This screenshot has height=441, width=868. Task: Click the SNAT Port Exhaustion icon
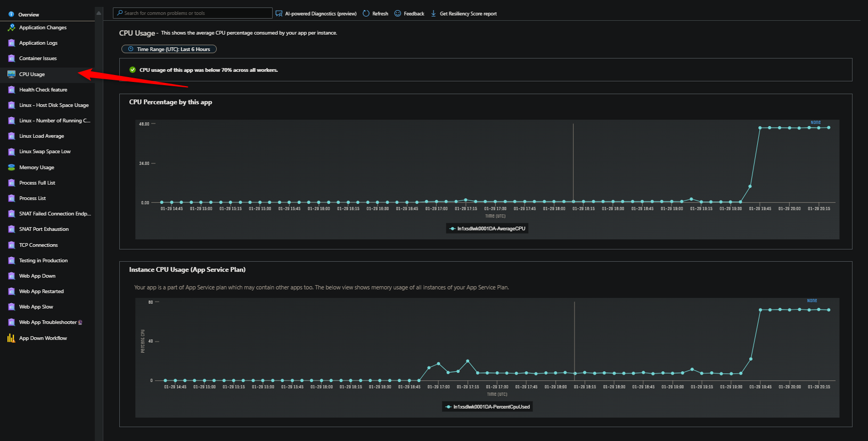(x=11, y=229)
